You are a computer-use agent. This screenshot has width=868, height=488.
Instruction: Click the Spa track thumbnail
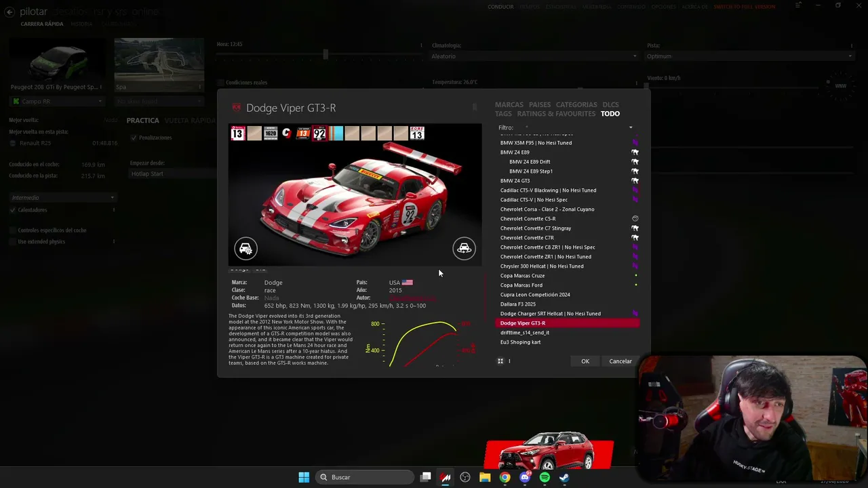click(159, 64)
